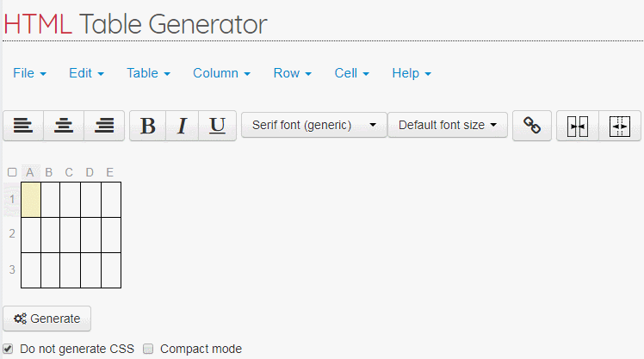
Task: Enable the Compact mode checkbox
Action: (148, 349)
